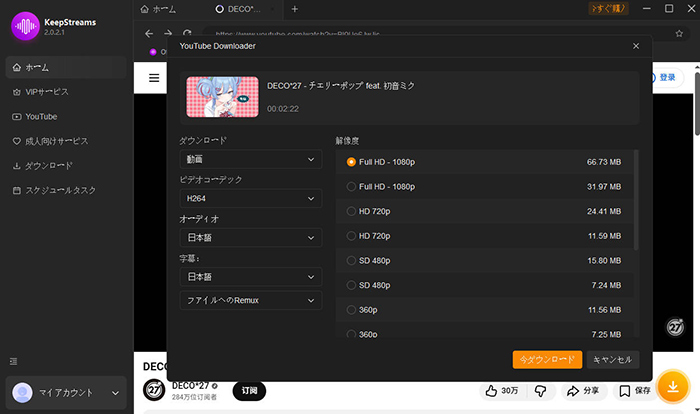This screenshot has height=414, width=700.
Task: Select SD 480p 15.80 MB option
Action: (x=484, y=260)
